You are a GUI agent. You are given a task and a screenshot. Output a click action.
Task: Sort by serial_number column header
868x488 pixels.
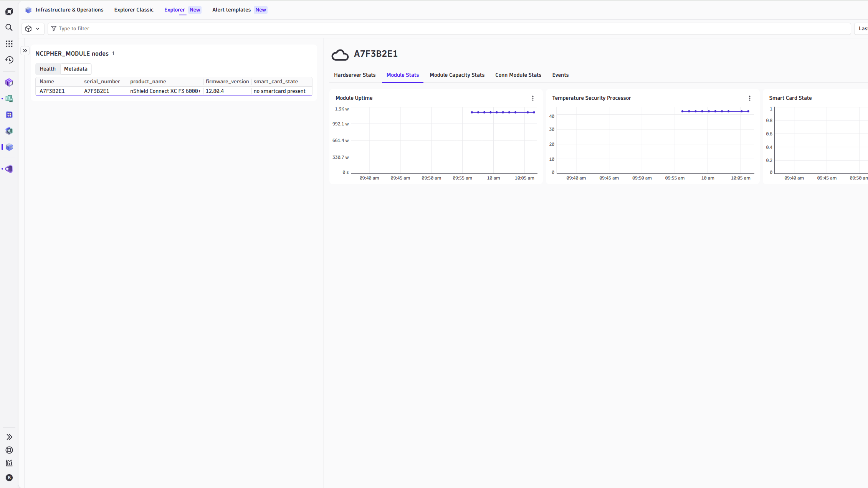(102, 82)
